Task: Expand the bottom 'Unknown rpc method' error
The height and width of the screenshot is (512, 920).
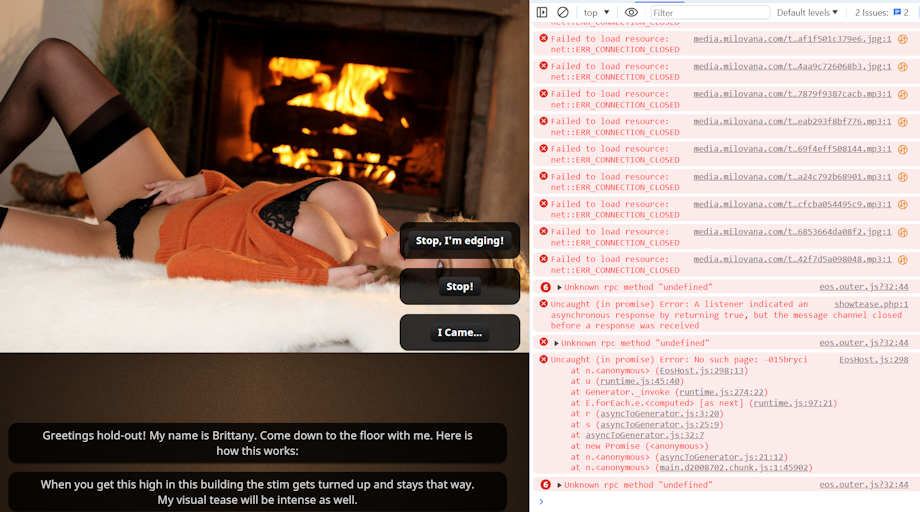Action: click(559, 485)
